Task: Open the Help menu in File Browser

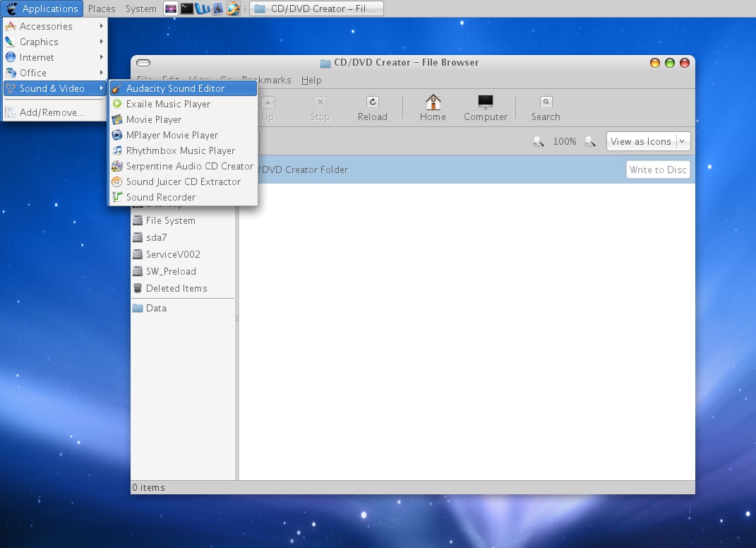Action: point(311,80)
